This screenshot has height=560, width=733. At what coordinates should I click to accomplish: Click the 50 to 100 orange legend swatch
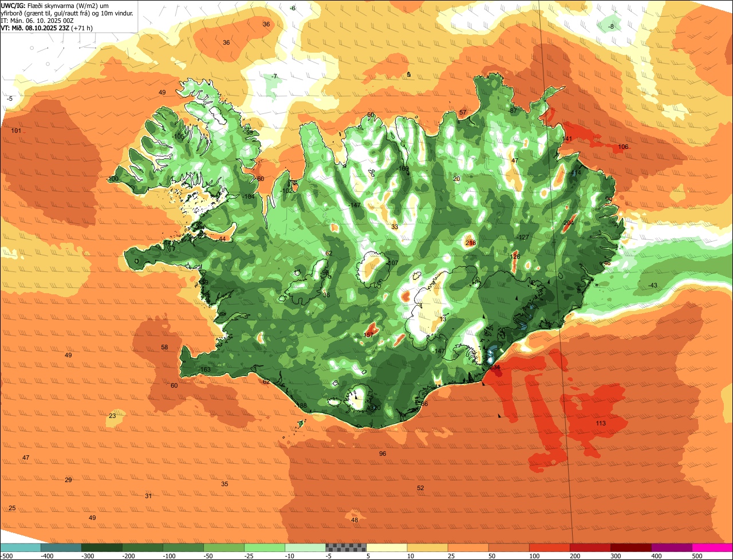point(509,547)
